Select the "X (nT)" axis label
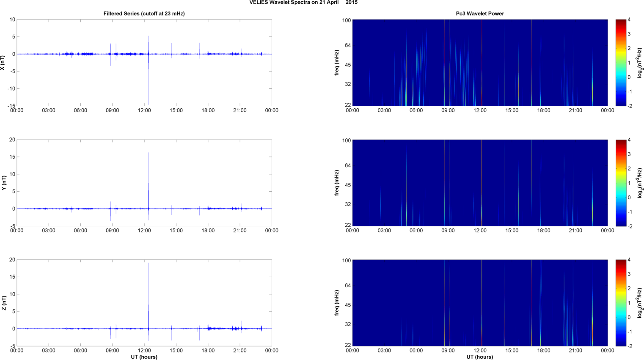 [3, 63]
